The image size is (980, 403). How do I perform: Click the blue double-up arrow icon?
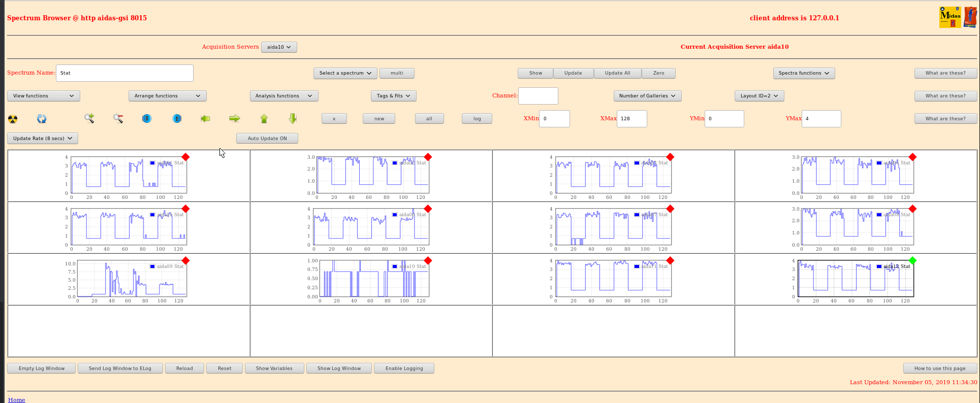tap(177, 118)
